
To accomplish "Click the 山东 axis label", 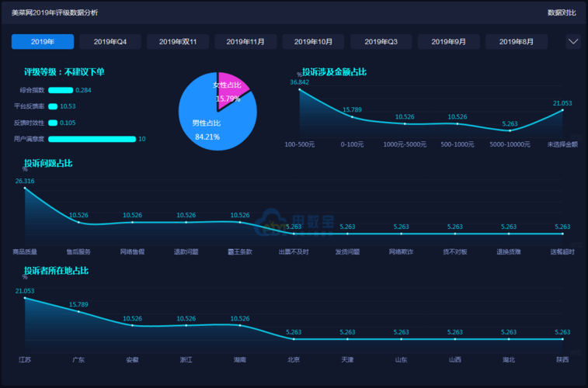I will 402,360.
